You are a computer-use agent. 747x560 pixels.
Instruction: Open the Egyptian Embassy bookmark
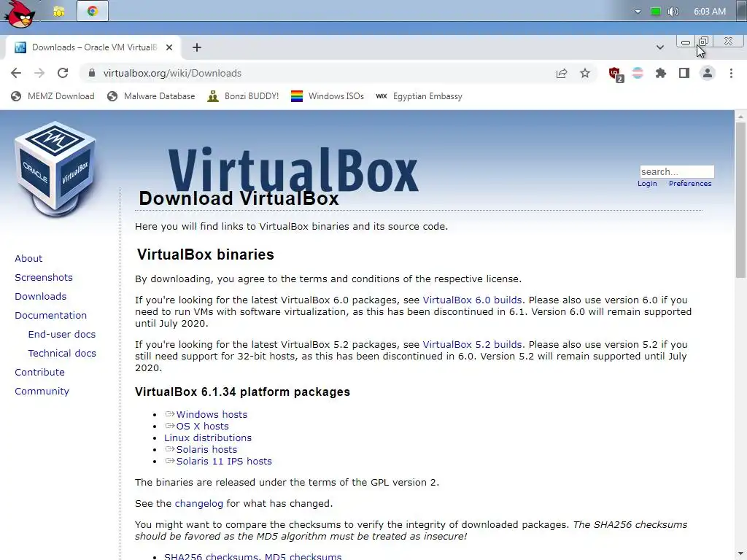419,96
